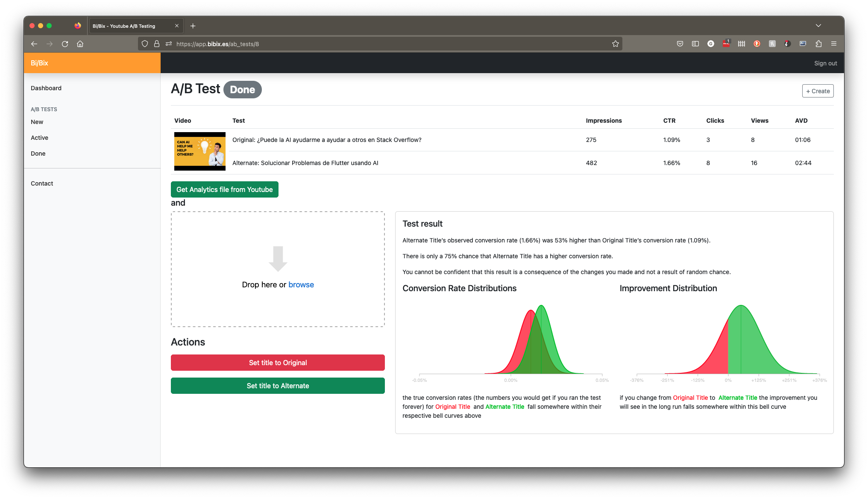This screenshot has width=868, height=499.
Task: Click Get Analytics file from Youtube button
Action: coord(225,189)
